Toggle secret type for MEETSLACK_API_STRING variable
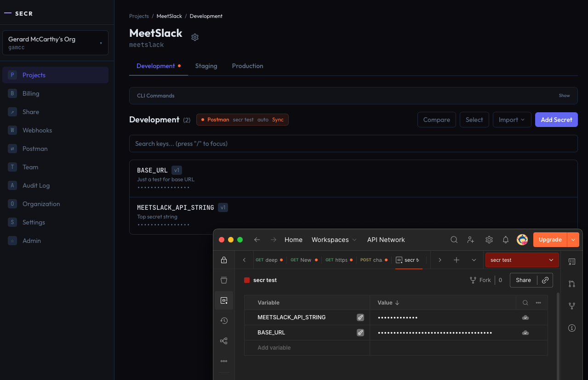Viewport: 588px width, 380px height. point(360,317)
